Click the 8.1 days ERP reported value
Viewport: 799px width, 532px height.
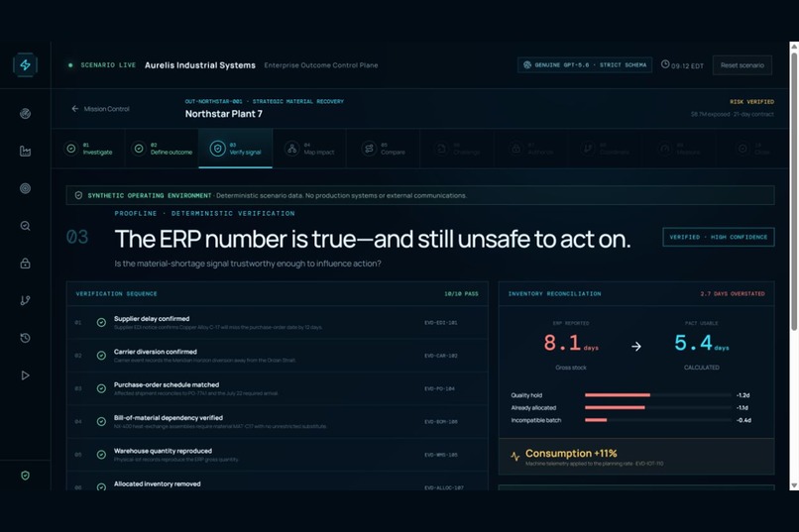[571, 343]
